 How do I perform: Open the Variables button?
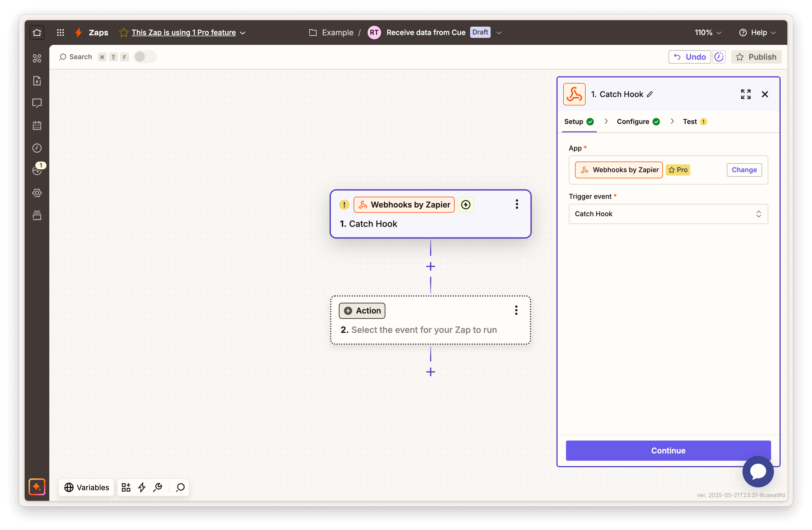coord(86,487)
